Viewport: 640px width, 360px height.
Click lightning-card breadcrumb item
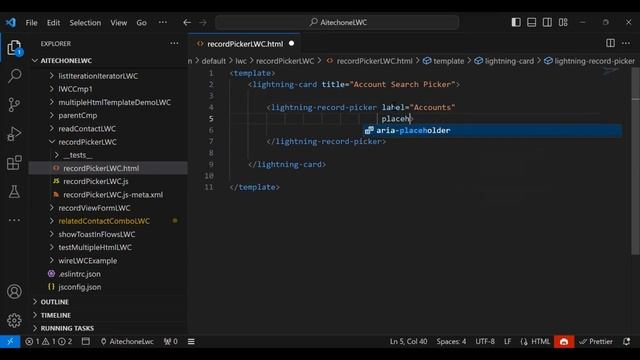pos(504,61)
